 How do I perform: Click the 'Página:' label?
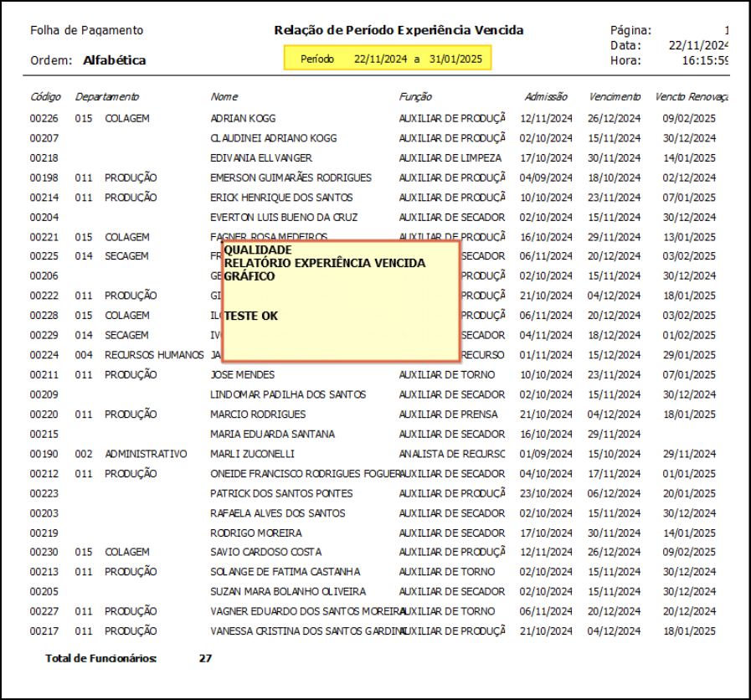630,31
